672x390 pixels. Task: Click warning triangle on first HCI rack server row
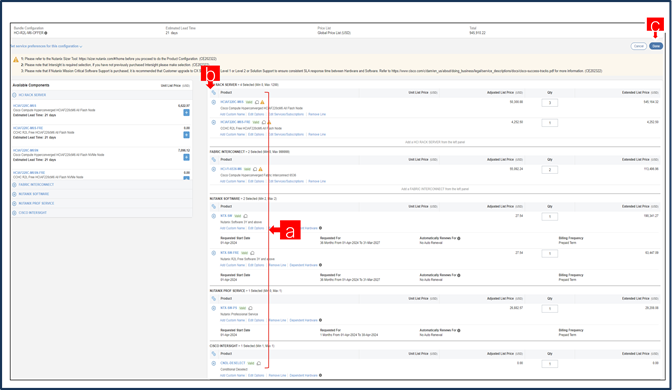pos(263,102)
